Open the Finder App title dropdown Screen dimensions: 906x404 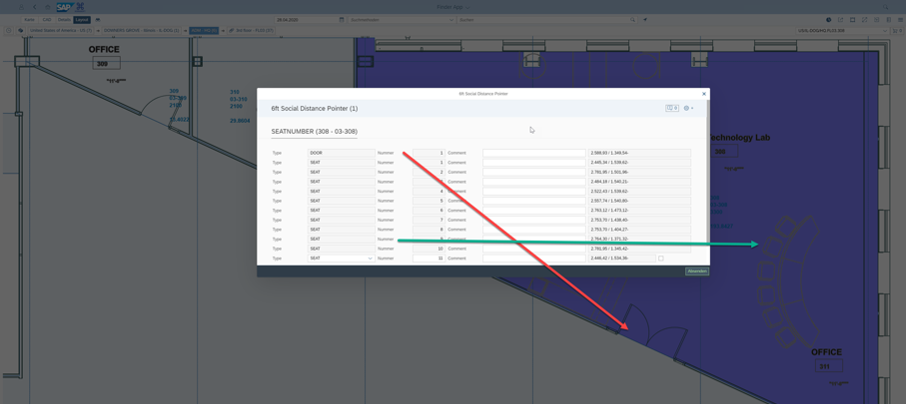click(x=453, y=7)
